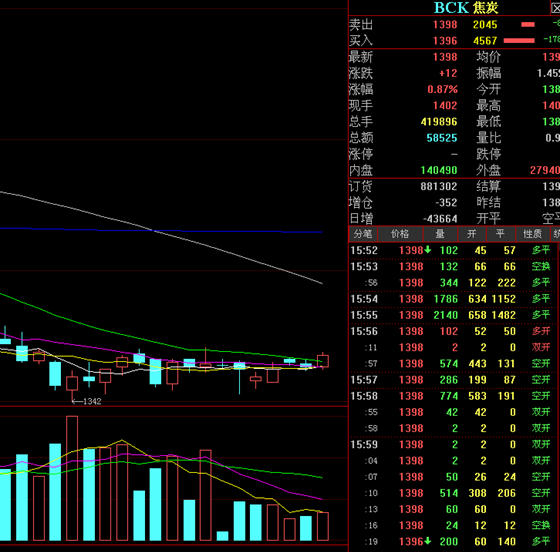The image size is (560, 552).
Task: Select the :10 tick row with volume 514
Action: pos(453,493)
